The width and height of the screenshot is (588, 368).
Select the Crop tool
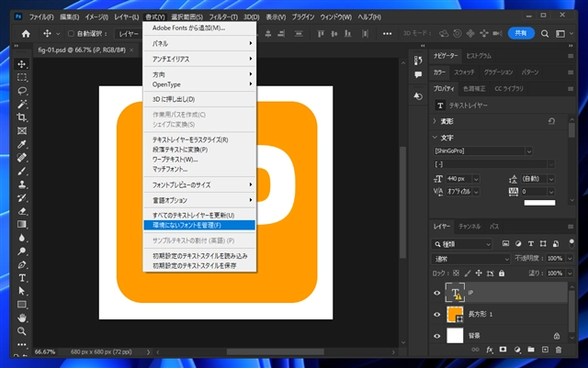tap(22, 117)
